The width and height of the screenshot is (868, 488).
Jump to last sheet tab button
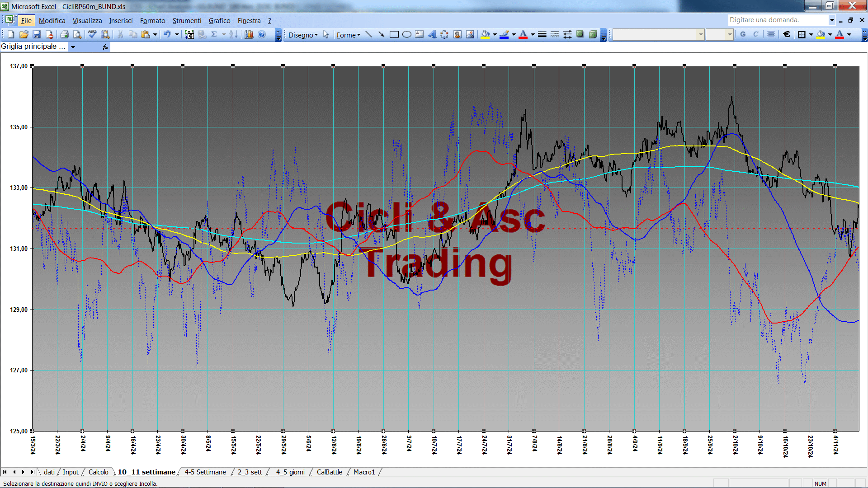pos(32,472)
